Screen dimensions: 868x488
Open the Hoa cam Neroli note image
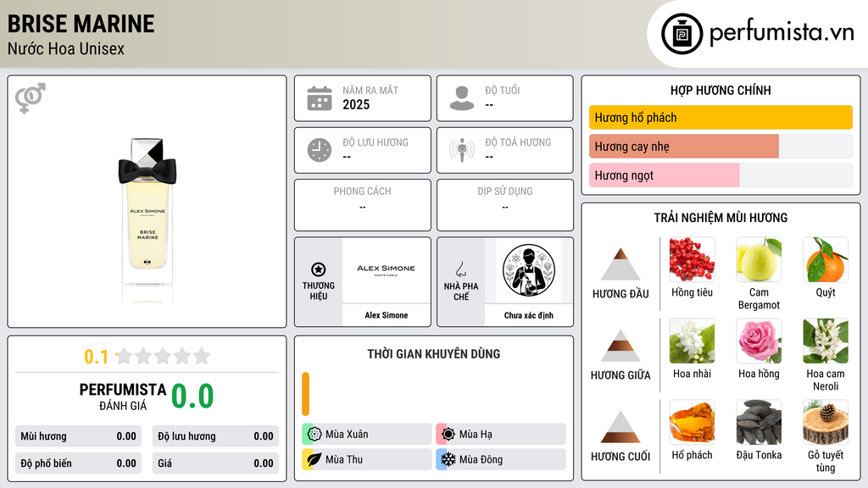pyautogui.click(x=826, y=341)
